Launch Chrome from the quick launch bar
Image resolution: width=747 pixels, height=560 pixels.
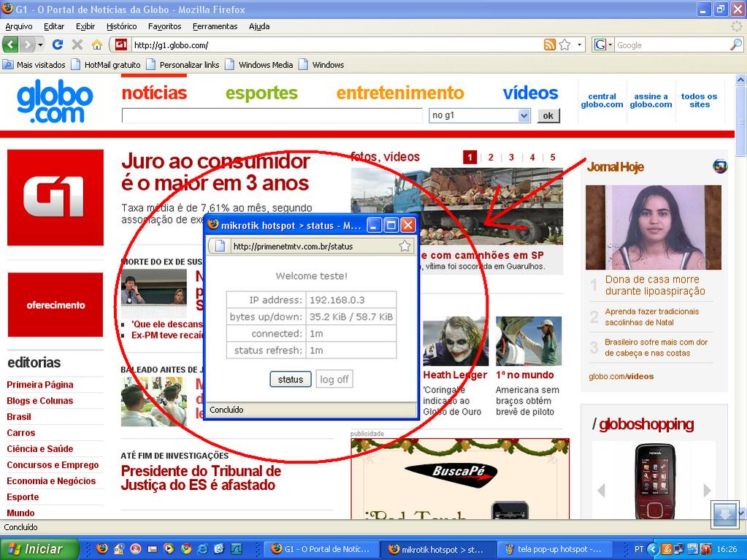point(185,549)
